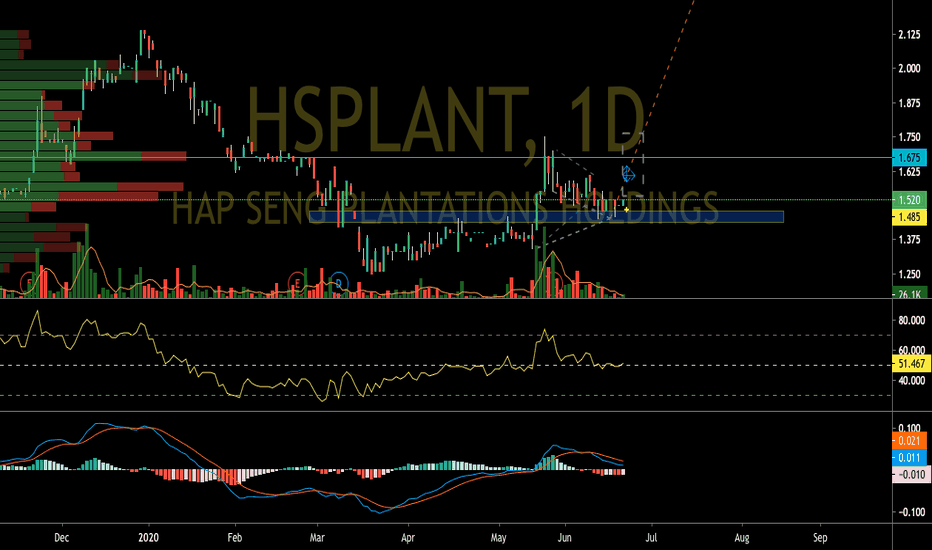Viewport: 932px width, 550px height.
Task: Click the blue diamond drawing icon on chart
Action: tap(628, 174)
